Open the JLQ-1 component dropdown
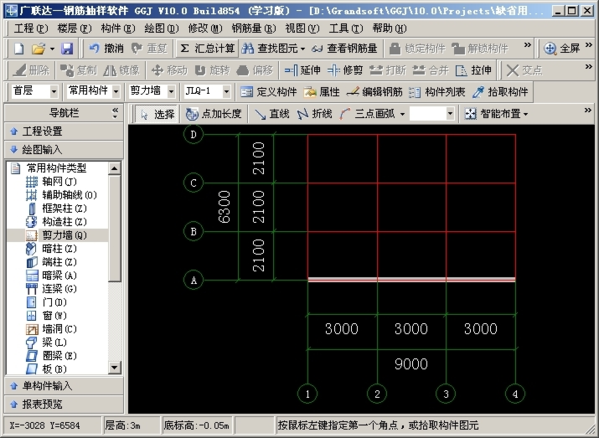This screenshot has height=438, width=599. (x=227, y=92)
